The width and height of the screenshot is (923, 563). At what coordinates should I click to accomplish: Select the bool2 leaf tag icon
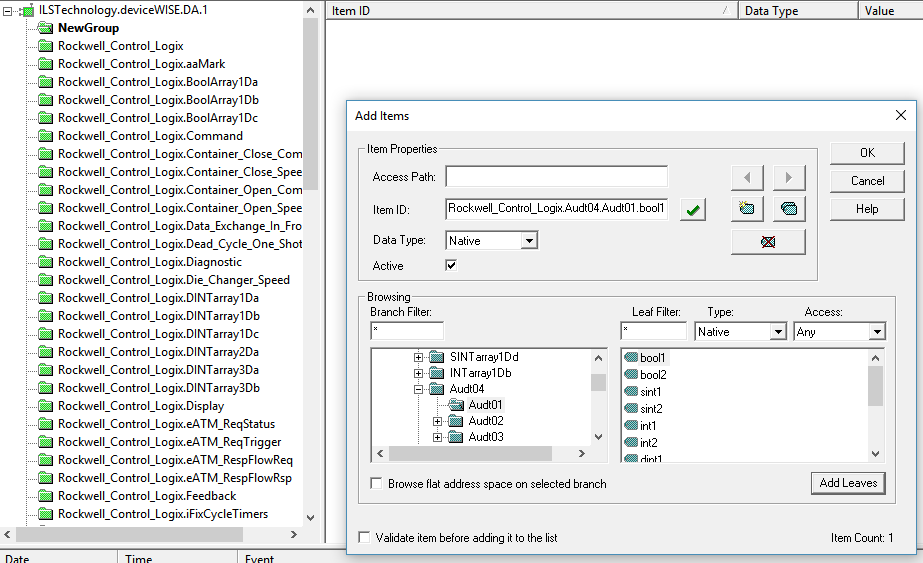(631, 375)
